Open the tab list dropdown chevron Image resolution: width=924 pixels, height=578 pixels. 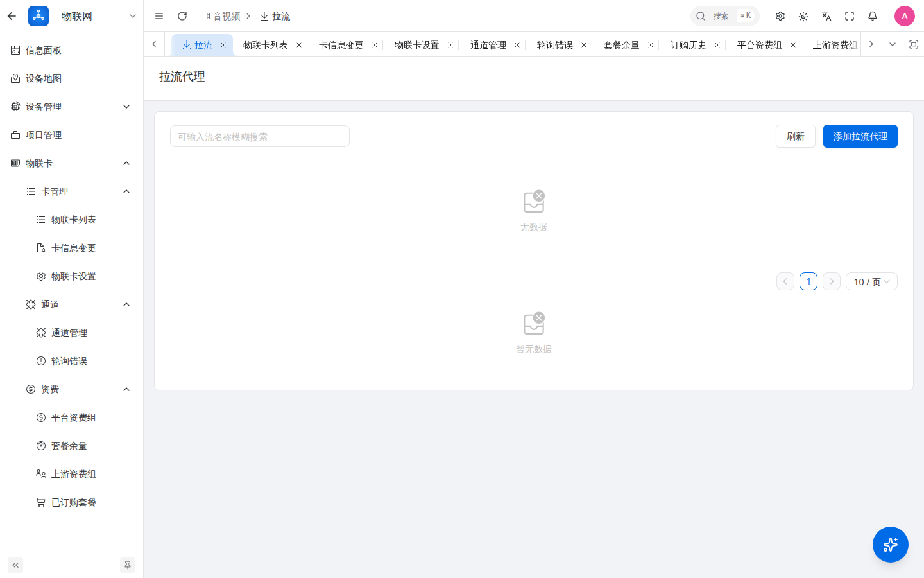pos(892,44)
